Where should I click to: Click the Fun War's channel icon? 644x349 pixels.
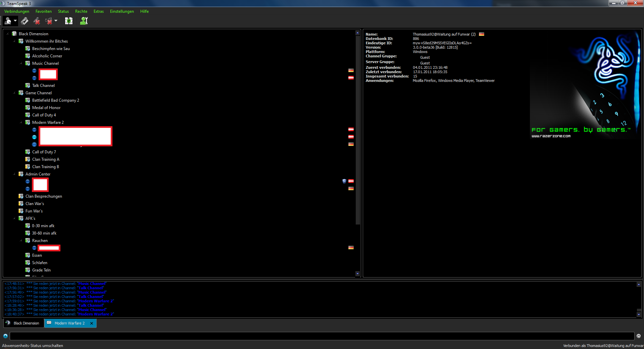point(21,211)
